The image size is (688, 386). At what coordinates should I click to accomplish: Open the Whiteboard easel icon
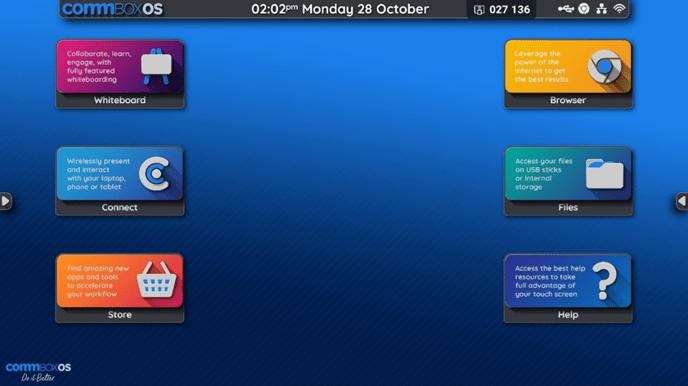pos(156,66)
